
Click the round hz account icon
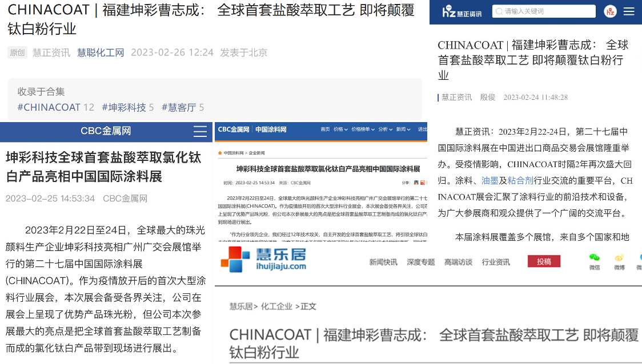click(610, 11)
